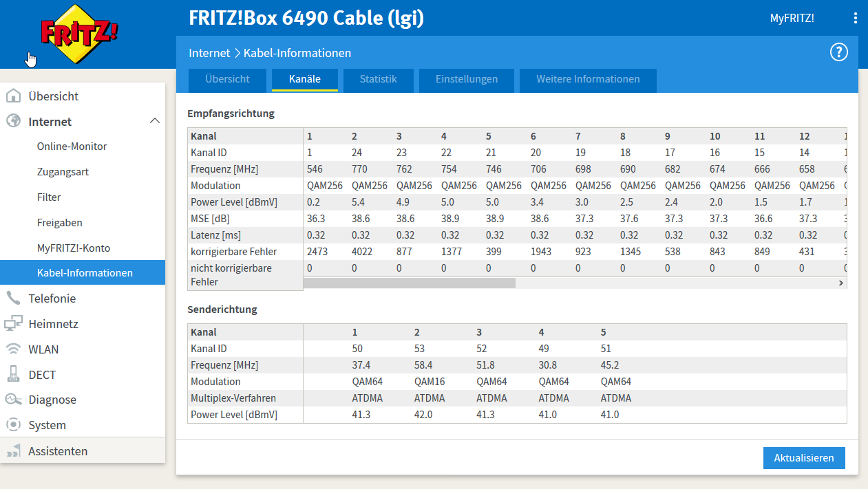This screenshot has height=489, width=868.
Task: Click MSE value 36.3
Action: coord(316,219)
